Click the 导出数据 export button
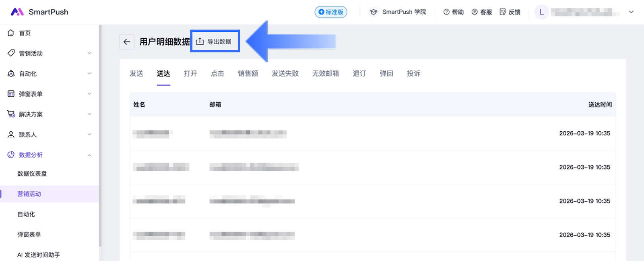Screen dimensions: 644x261 click(215, 41)
